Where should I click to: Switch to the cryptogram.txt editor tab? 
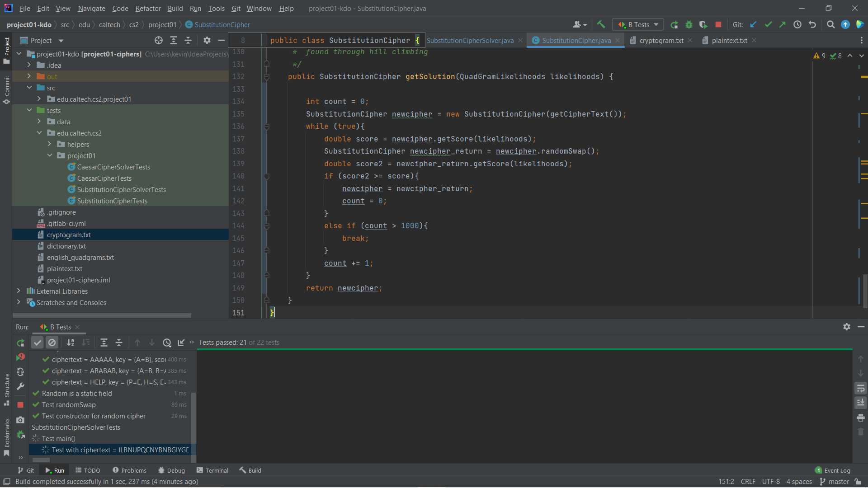(661, 41)
